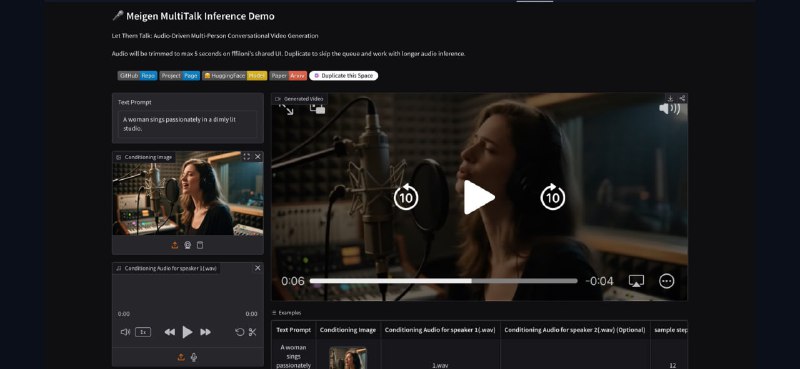
Task: Mute the generated video speaker icon
Action: pos(669,109)
